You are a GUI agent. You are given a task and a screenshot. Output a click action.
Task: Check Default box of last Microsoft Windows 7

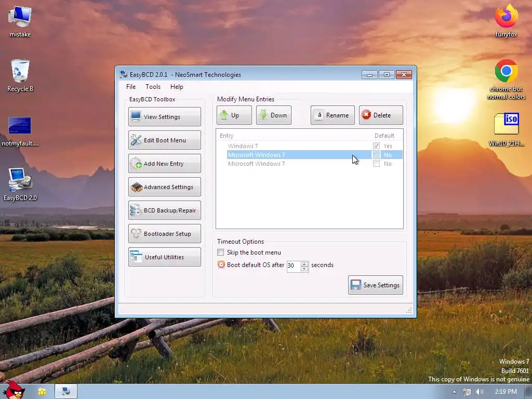click(376, 164)
